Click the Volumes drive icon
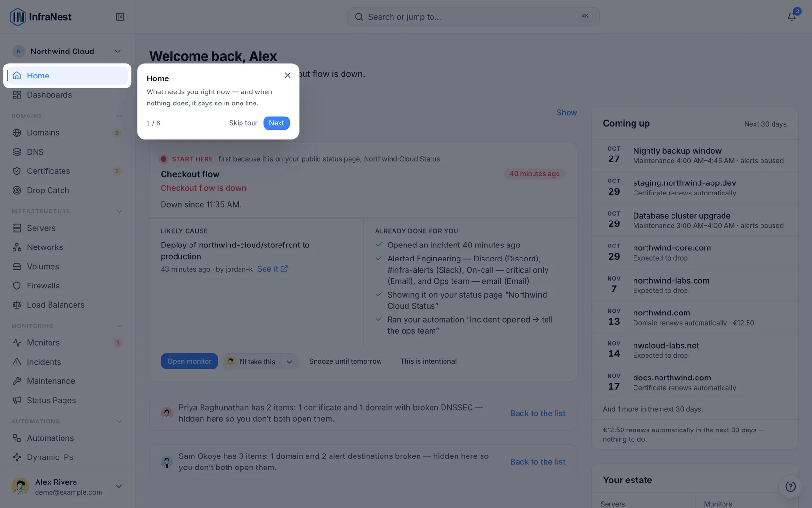 [x=17, y=266]
